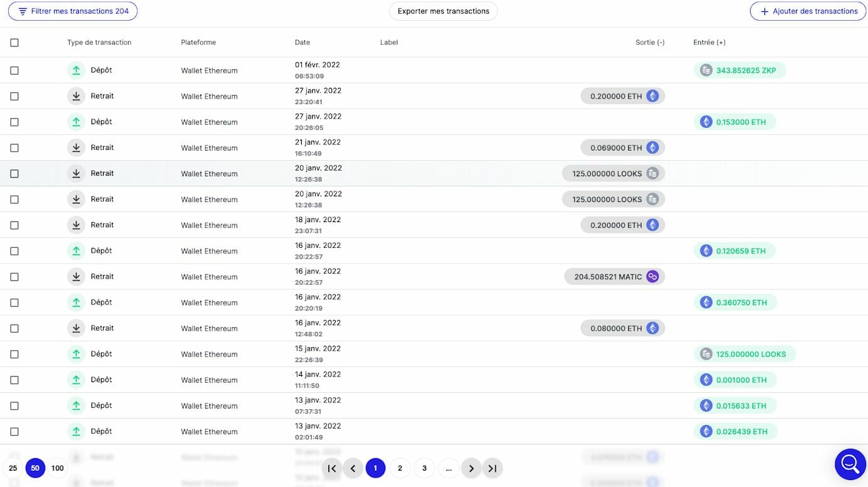
Task: Check the 27 janv. 23:20:41 withdrawal row
Action: tap(14, 96)
